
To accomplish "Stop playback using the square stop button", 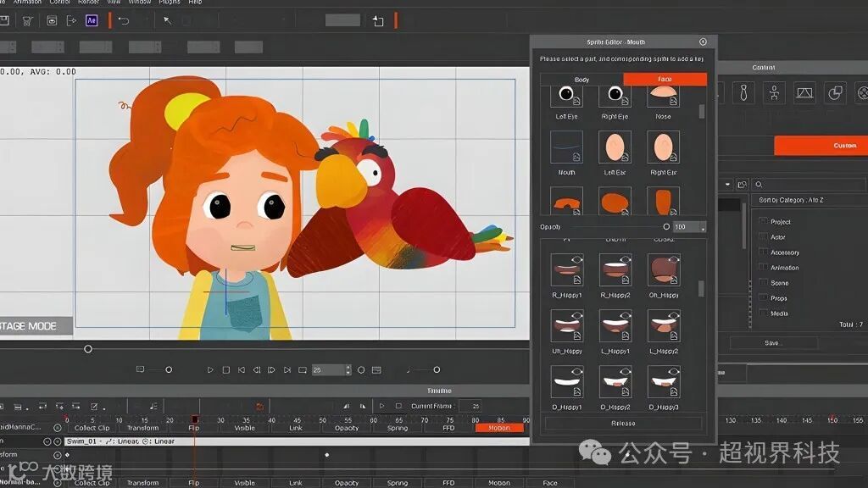I will point(225,370).
